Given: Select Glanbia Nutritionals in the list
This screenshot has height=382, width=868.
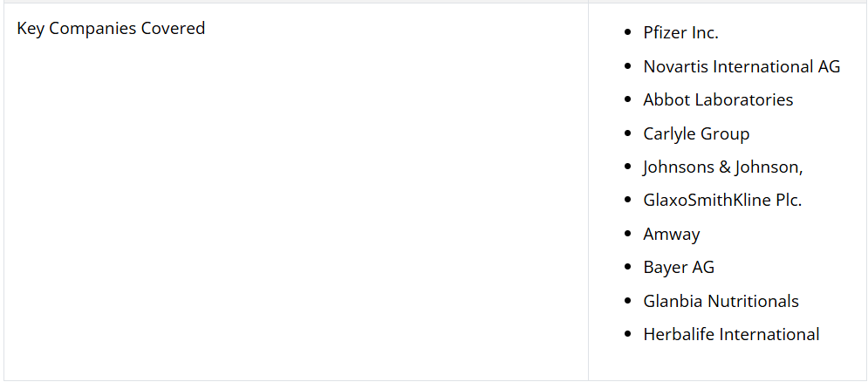Looking at the screenshot, I should point(721,301).
